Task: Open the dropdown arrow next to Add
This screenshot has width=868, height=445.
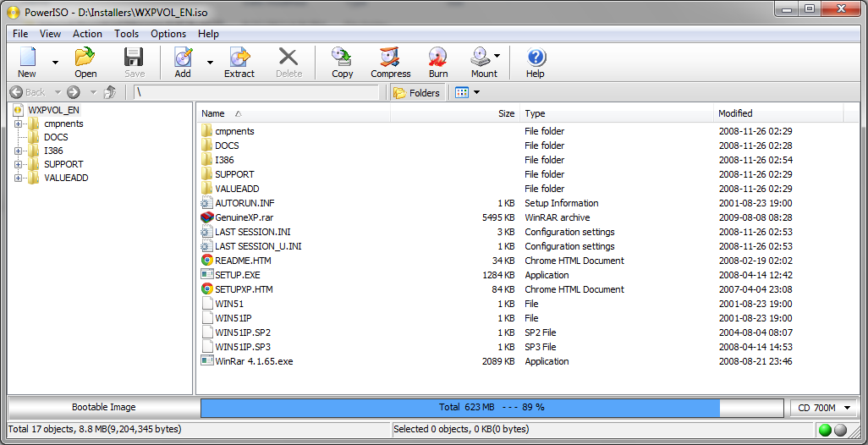Action: [x=210, y=62]
